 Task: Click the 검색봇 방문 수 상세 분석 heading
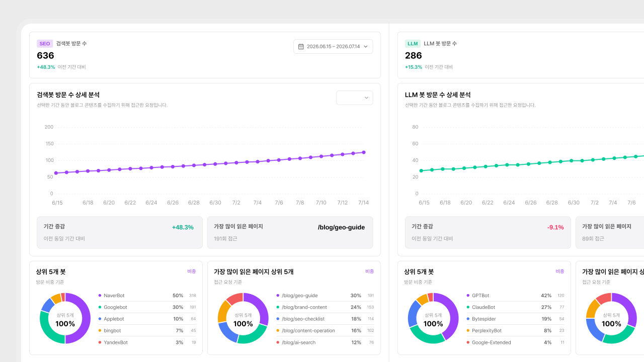(x=68, y=95)
